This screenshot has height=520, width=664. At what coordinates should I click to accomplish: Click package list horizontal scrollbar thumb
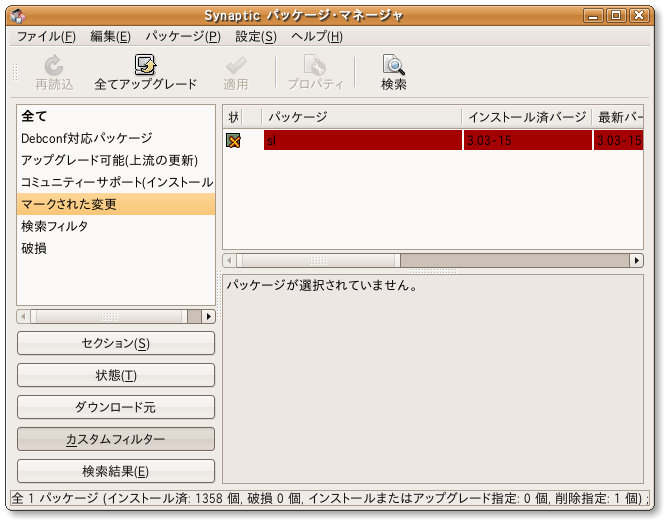tap(318, 260)
